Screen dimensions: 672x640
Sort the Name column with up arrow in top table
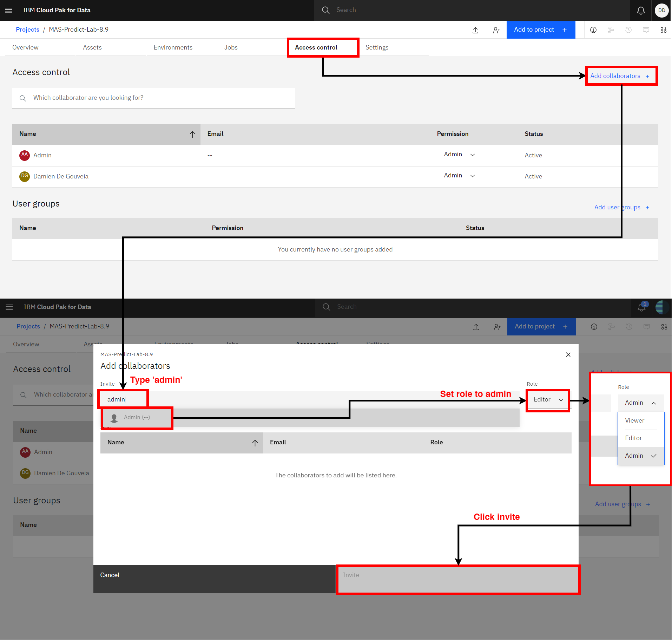(x=192, y=134)
